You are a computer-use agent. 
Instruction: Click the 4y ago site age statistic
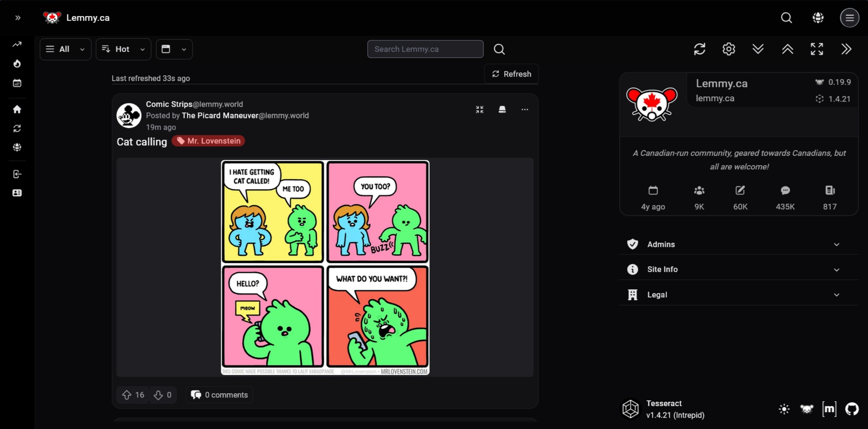pos(653,198)
